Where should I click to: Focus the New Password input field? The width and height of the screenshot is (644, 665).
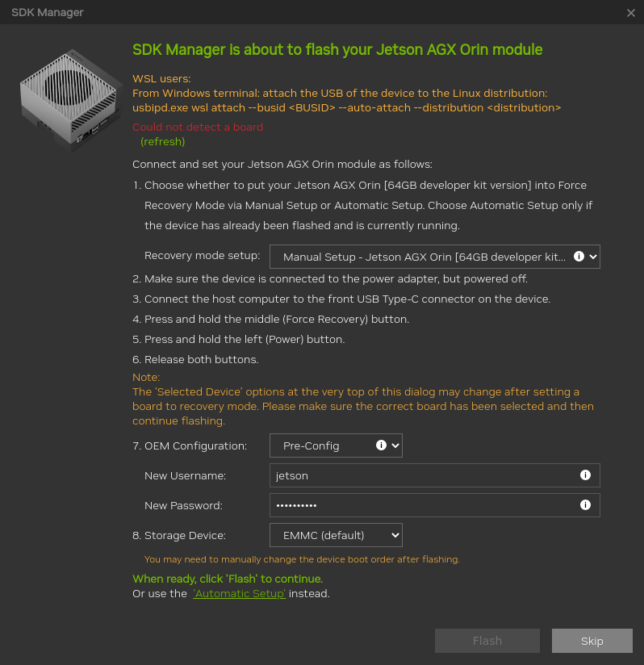[x=420, y=506]
